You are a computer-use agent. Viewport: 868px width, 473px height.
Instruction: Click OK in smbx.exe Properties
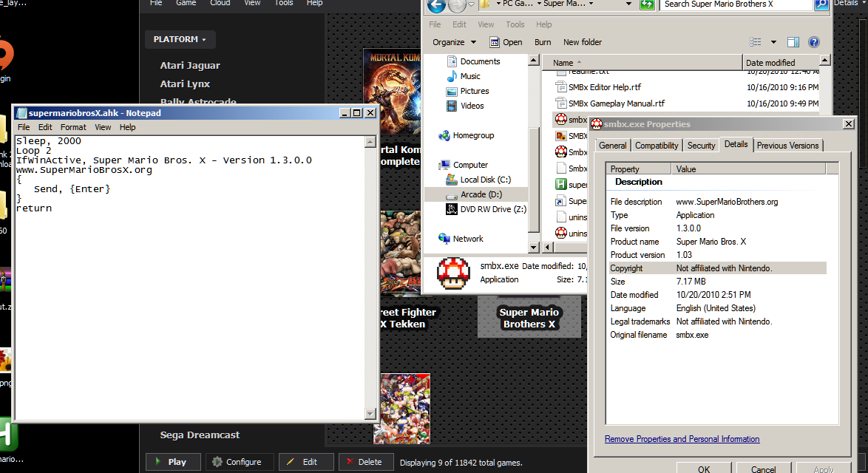click(x=704, y=468)
